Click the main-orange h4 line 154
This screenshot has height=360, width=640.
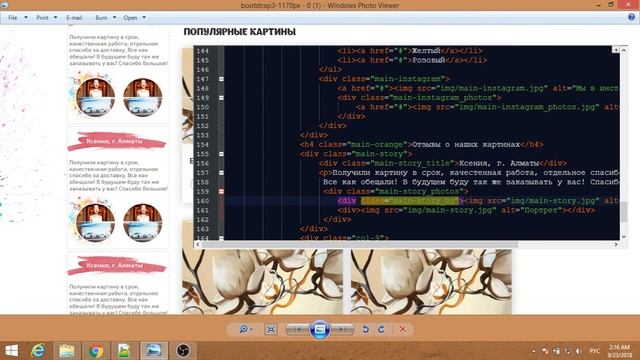tap(422, 144)
